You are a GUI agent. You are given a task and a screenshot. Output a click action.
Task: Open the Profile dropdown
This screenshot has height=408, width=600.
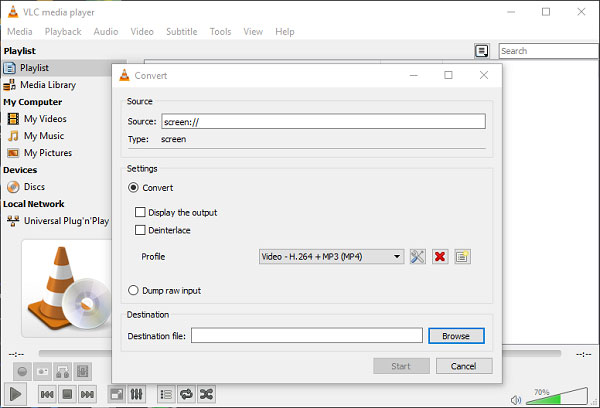coord(331,256)
